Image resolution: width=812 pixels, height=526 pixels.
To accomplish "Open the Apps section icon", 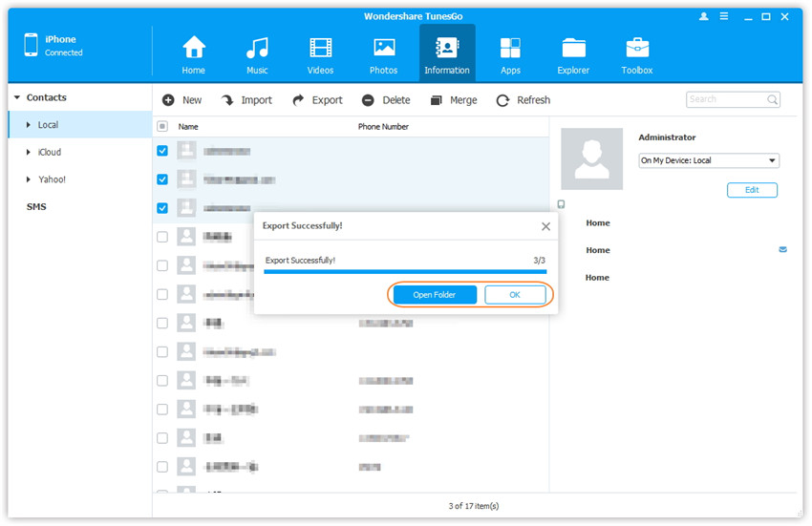I will point(510,48).
